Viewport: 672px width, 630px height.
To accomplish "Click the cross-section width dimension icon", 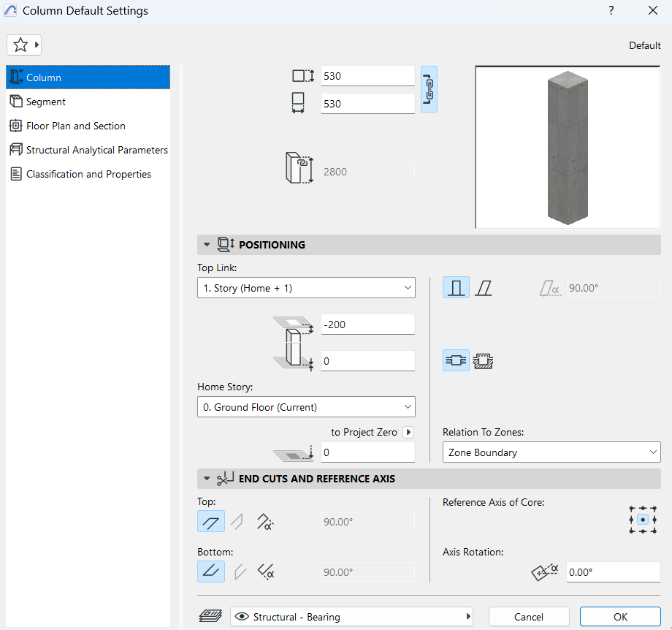I will [298, 103].
